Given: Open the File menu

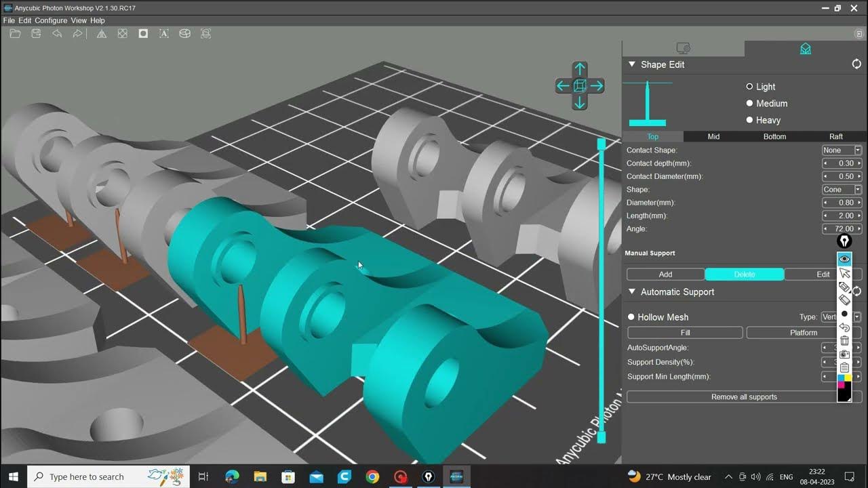Looking at the screenshot, I should click(x=9, y=20).
